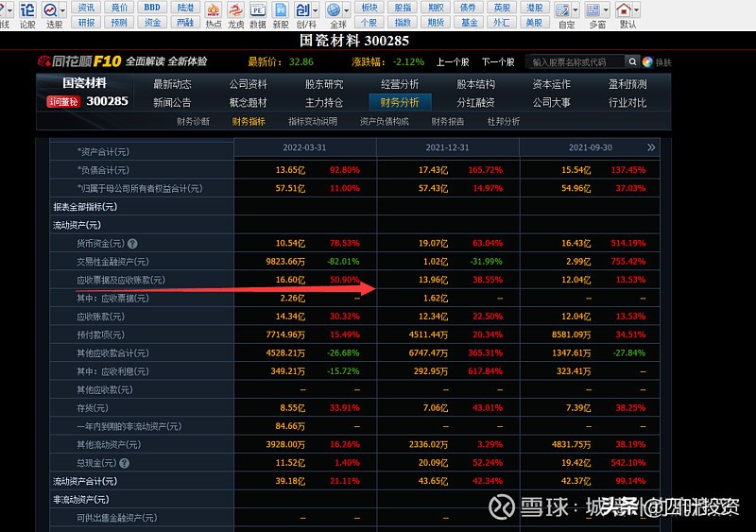Click the 预测 toolbar button
The height and width of the screenshot is (532, 756).
(119, 22)
